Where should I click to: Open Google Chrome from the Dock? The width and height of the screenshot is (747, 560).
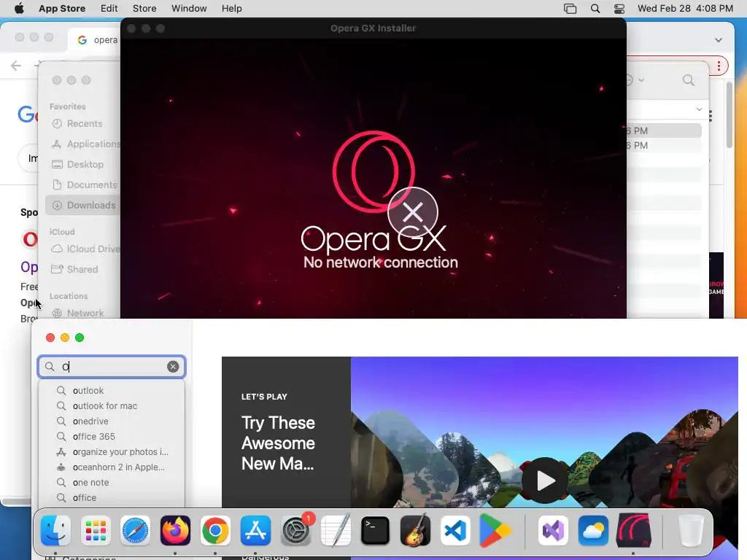pyautogui.click(x=215, y=531)
